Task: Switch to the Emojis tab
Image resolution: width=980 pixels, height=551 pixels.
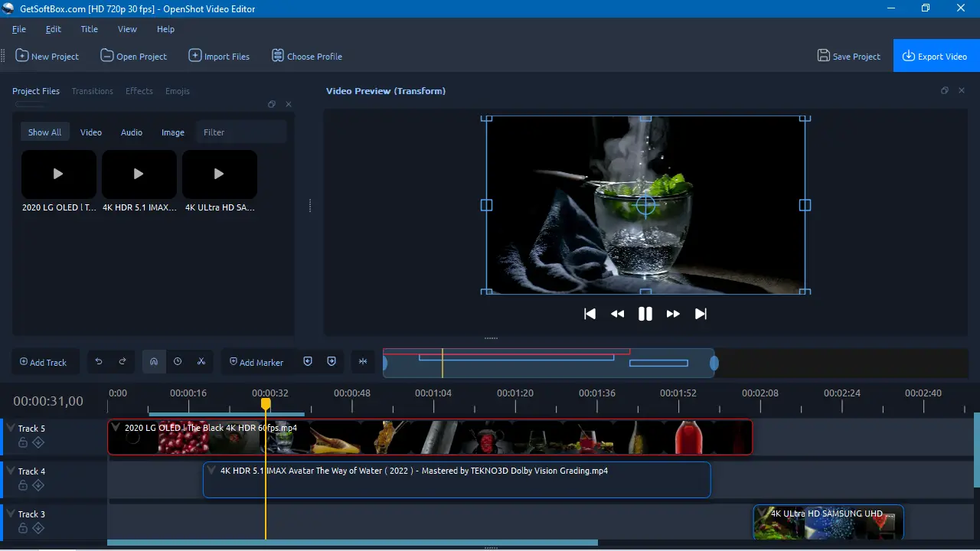Action: 178,91
